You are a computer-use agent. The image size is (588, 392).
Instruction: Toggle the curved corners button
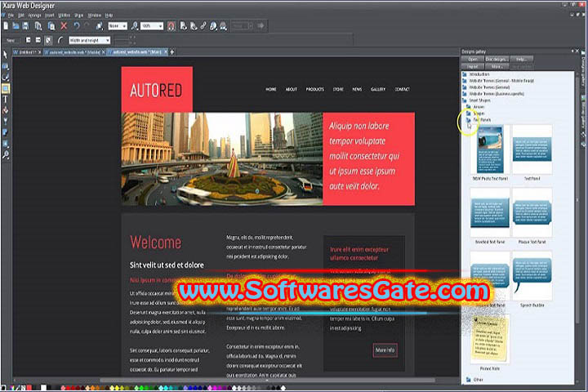click(60, 40)
